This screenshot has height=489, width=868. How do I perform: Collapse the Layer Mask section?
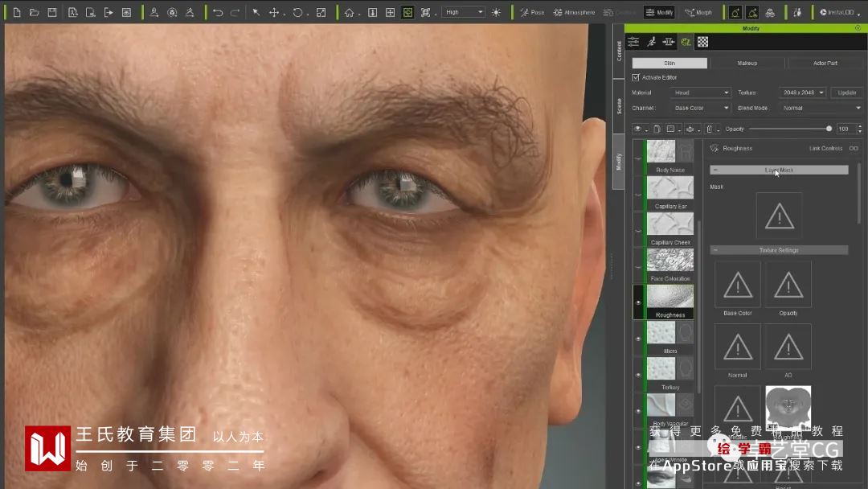(x=779, y=170)
